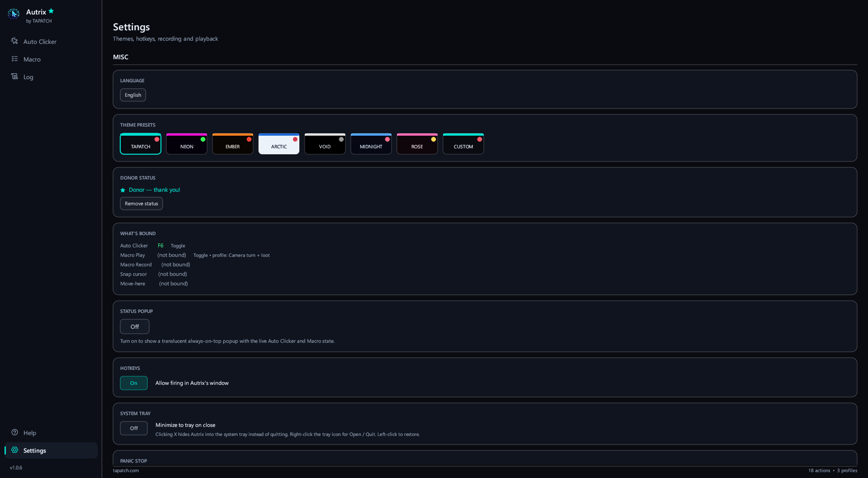Select the TAPATCH theme preset
The width and height of the screenshot is (868, 478).
[141, 144]
